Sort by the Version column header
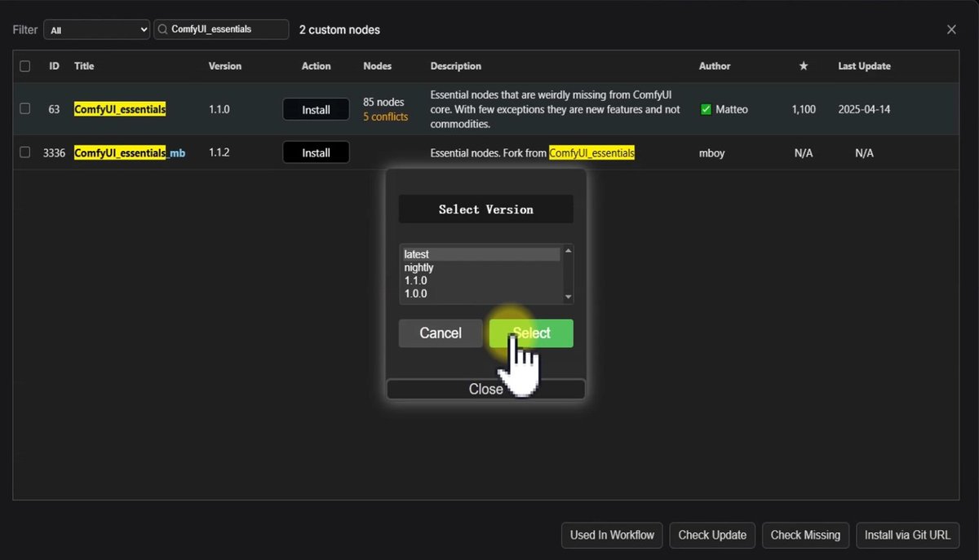Viewport: 979px width, 560px height. 225,66
